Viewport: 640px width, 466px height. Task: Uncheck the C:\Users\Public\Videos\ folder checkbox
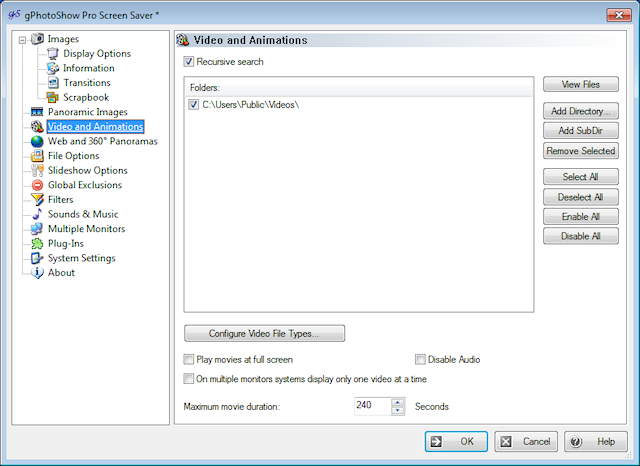point(193,105)
